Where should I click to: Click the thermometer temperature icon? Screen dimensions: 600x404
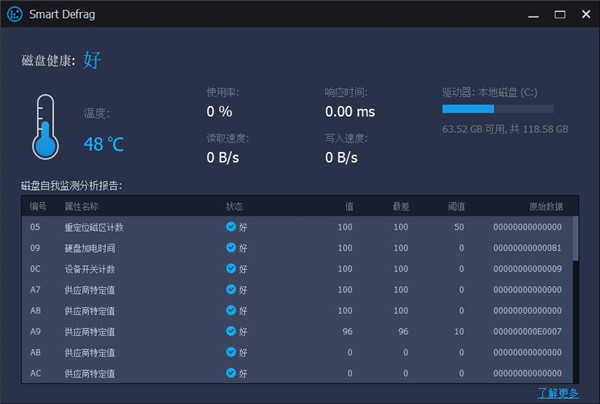43,127
